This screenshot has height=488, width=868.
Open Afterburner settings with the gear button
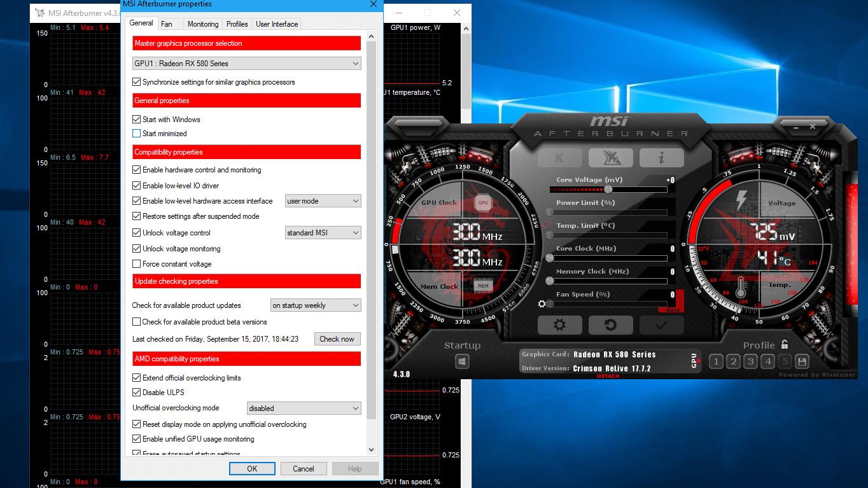(559, 325)
